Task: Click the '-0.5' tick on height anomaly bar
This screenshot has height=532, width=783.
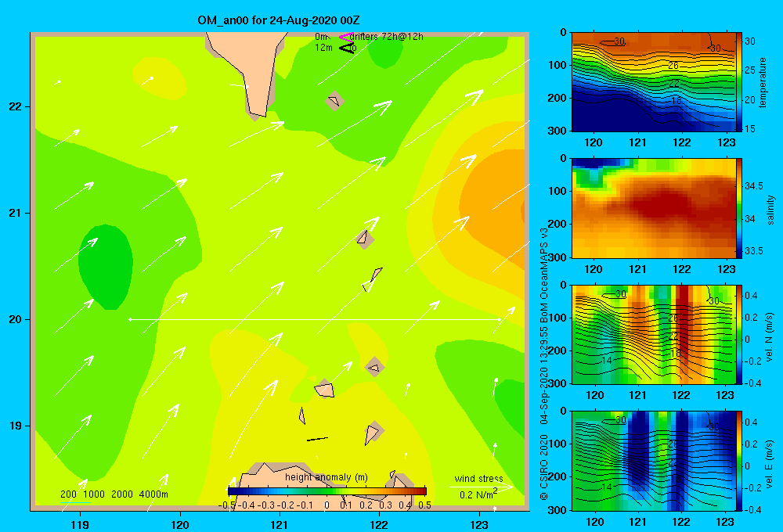Action: [227, 505]
